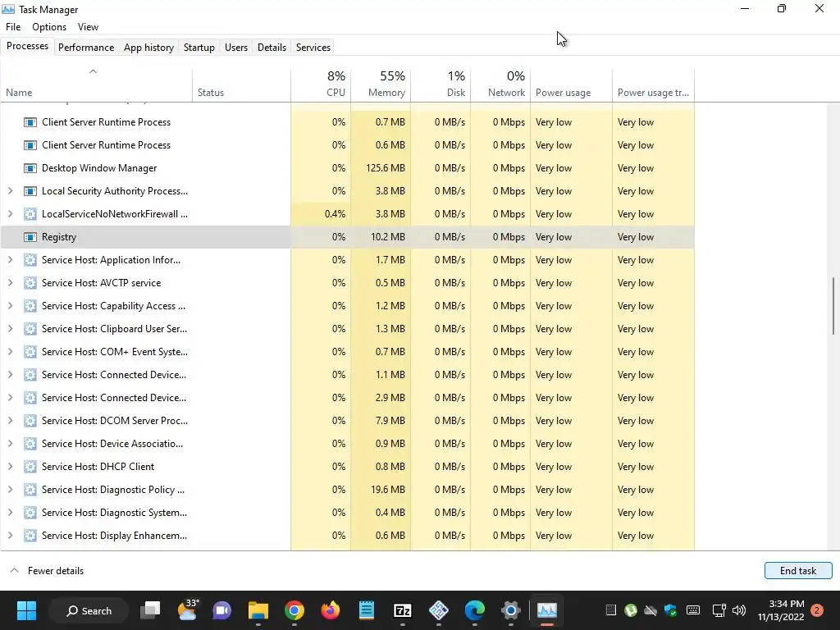Screen dimensions: 840x630
Task: Click the Task Manager title bar icon
Action: point(8,9)
